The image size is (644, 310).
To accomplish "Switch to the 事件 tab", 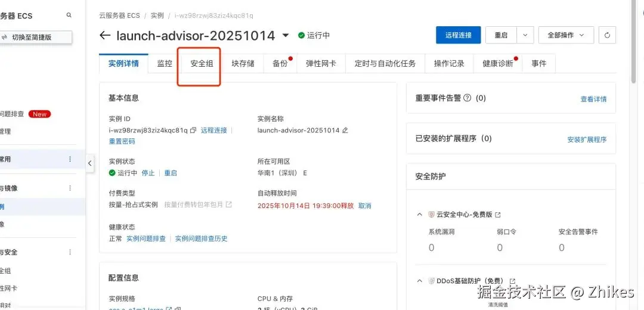I will [x=539, y=64].
